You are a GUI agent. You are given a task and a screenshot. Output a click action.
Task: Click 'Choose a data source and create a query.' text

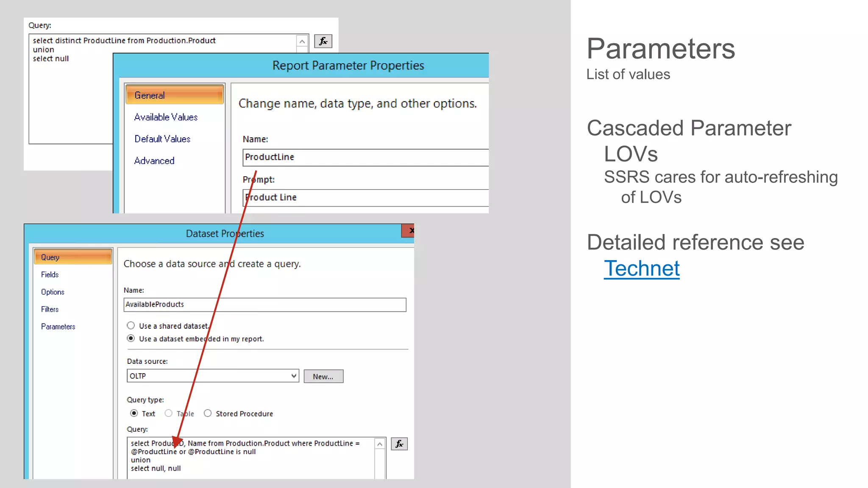coord(212,264)
